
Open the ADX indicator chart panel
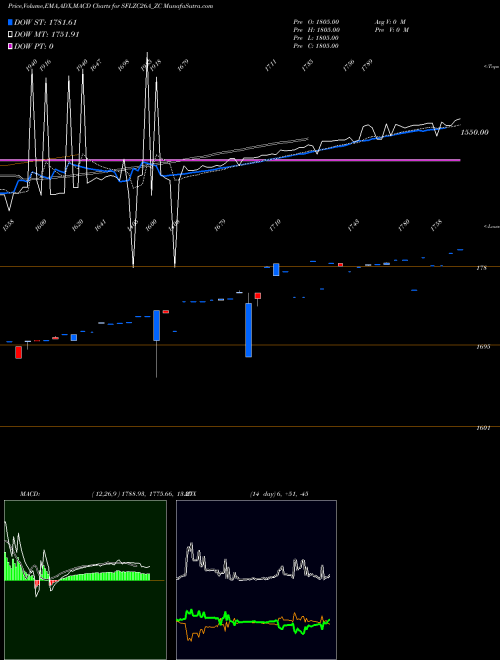click(x=256, y=580)
